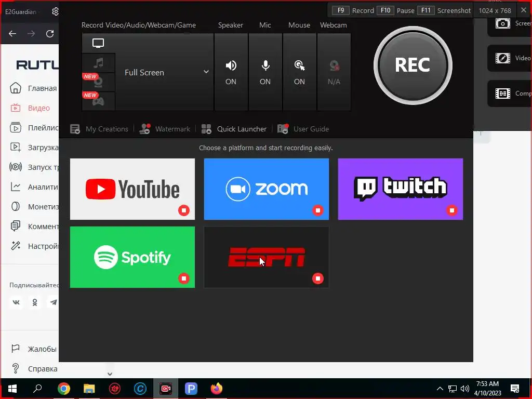The height and width of the screenshot is (399, 532).
Task: Go back in the Rutube browser window
Action: (x=12, y=34)
